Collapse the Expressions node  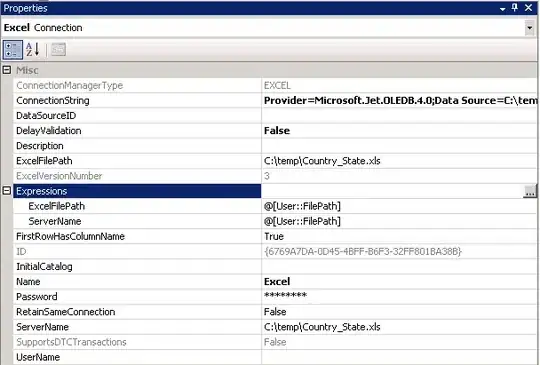[x=7, y=190]
